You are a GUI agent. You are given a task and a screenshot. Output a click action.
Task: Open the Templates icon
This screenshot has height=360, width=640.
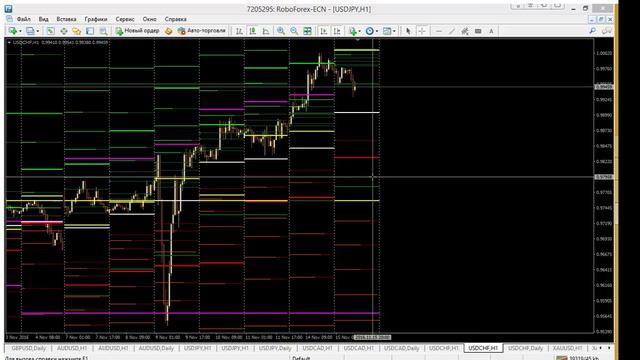click(x=387, y=31)
